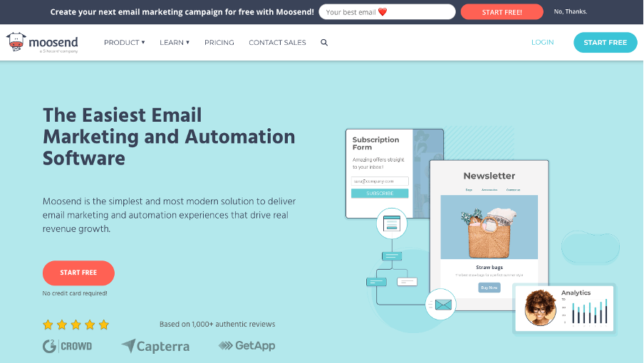Image resolution: width=644 pixels, height=363 pixels.
Task: Click the straw bag newsletter image
Action: pyautogui.click(x=489, y=227)
